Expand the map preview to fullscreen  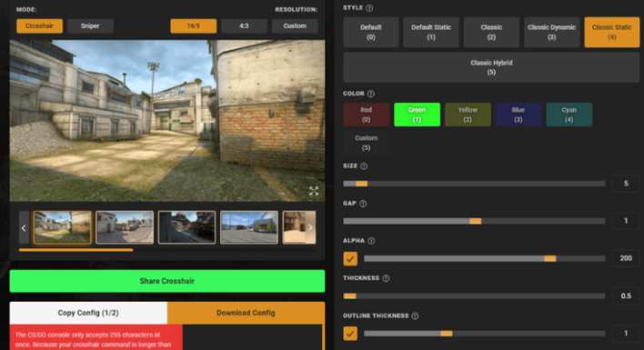314,191
